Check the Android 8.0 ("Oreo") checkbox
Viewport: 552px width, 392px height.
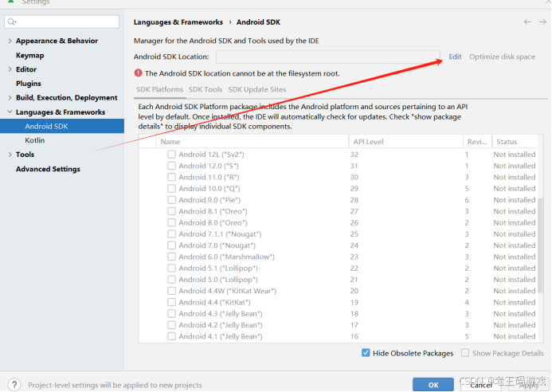[x=171, y=222]
